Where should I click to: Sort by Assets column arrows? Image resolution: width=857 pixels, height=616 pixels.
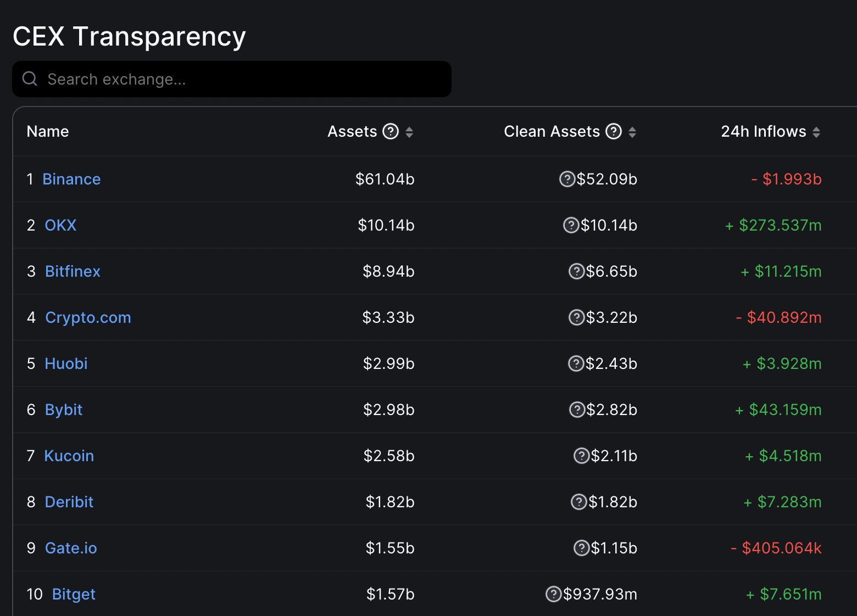point(409,132)
